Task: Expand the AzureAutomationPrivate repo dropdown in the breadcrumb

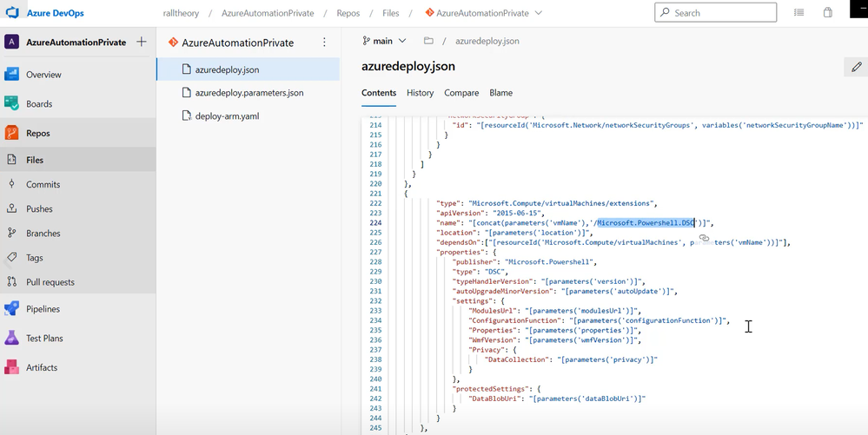Action: (x=539, y=13)
